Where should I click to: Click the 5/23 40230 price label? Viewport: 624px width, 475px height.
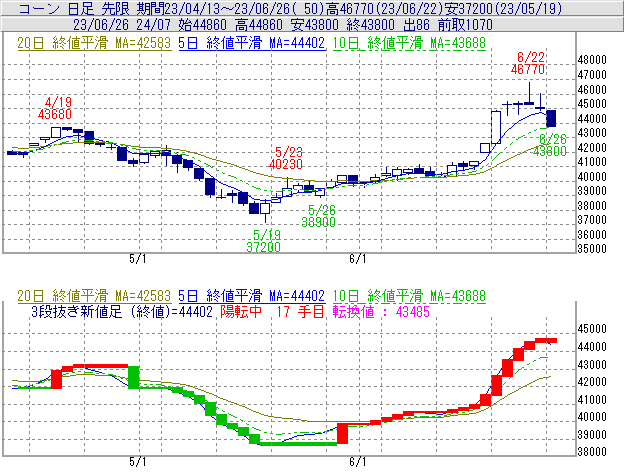pyautogui.click(x=286, y=158)
